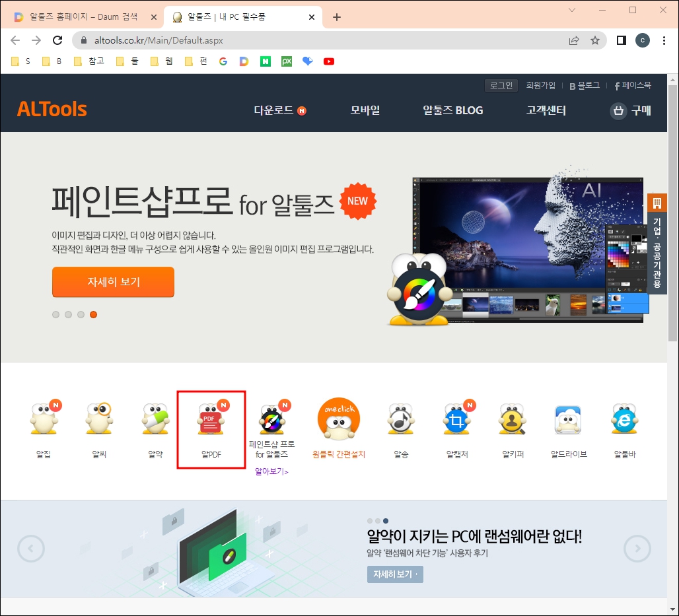This screenshot has width=679, height=616.
Task: Select the 알송 icon
Action: (400, 419)
